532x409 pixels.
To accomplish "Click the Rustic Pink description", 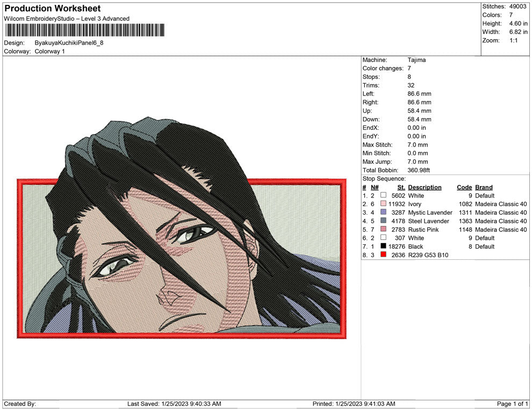I will coord(423,229).
